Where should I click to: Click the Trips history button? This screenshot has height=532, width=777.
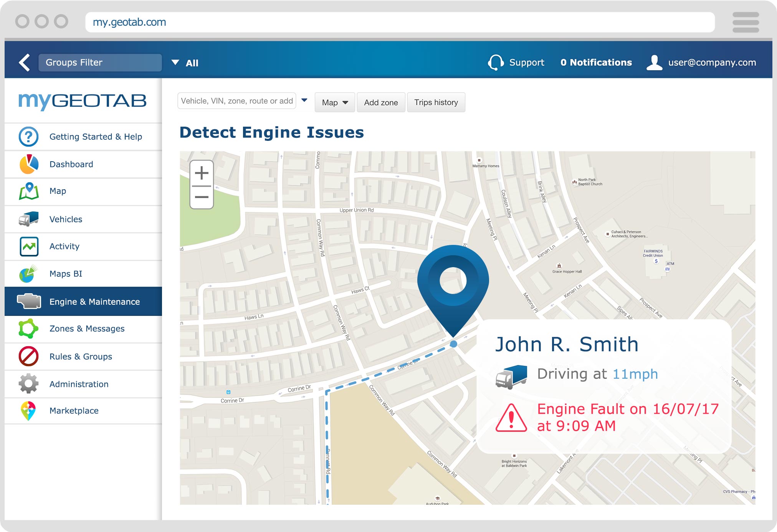coord(436,102)
